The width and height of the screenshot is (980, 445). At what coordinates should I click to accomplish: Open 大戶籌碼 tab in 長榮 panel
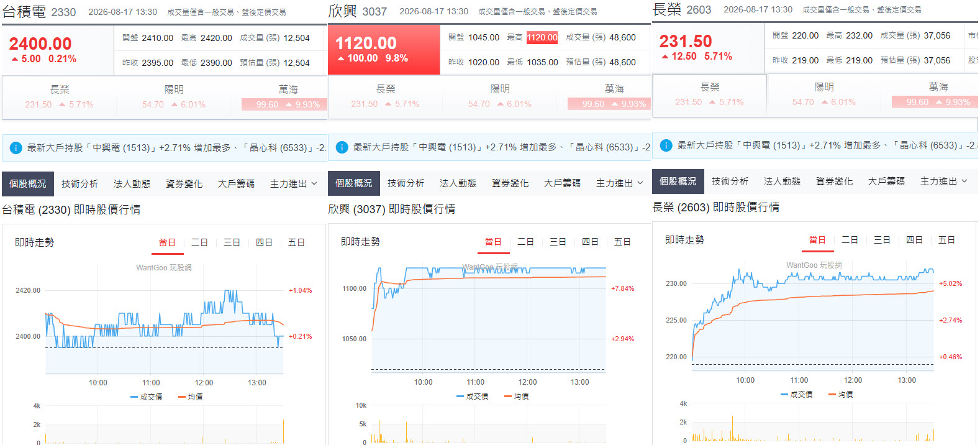(887, 181)
